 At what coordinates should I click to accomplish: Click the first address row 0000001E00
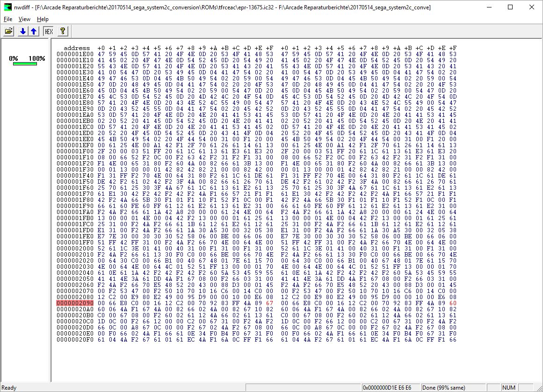(x=75, y=54)
